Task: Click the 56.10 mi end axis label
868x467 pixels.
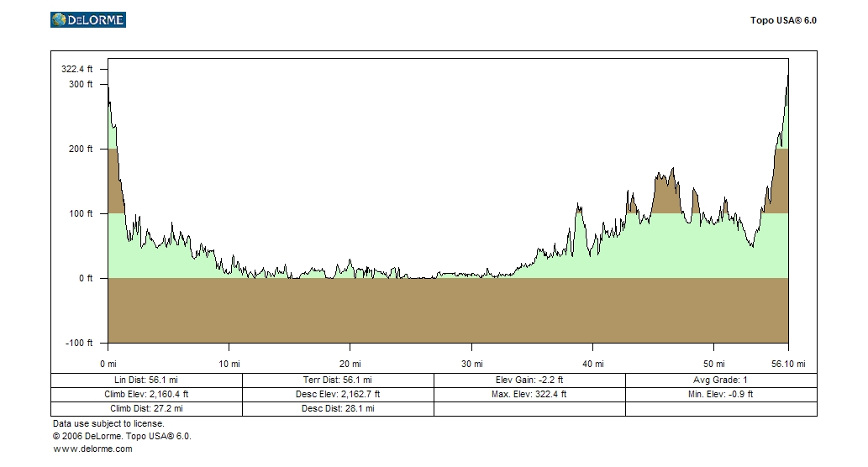Action: [788, 364]
